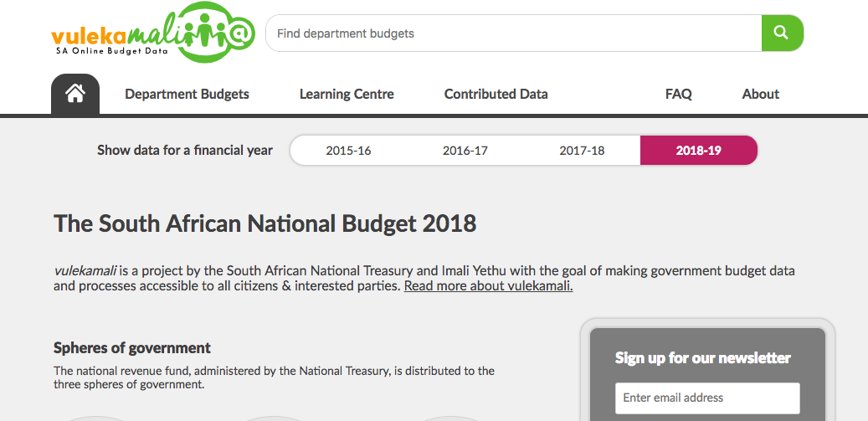Open the About page
Screen dimensions: 868x421
click(x=761, y=94)
